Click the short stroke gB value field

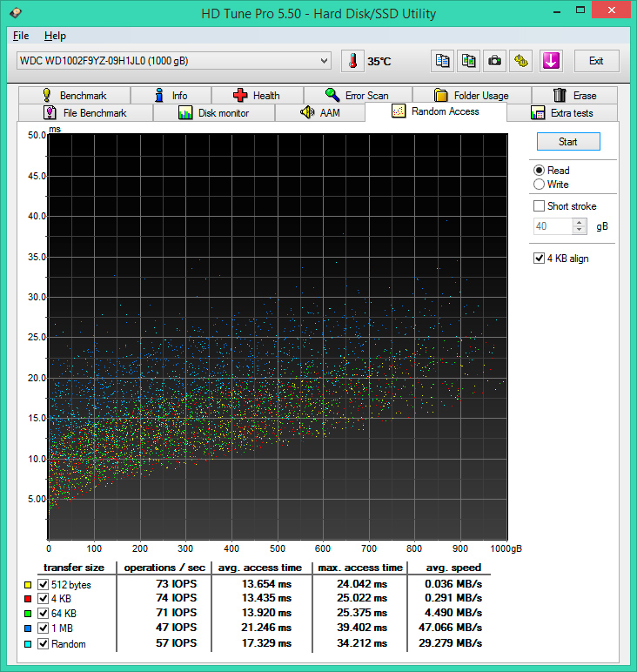pyautogui.click(x=552, y=226)
